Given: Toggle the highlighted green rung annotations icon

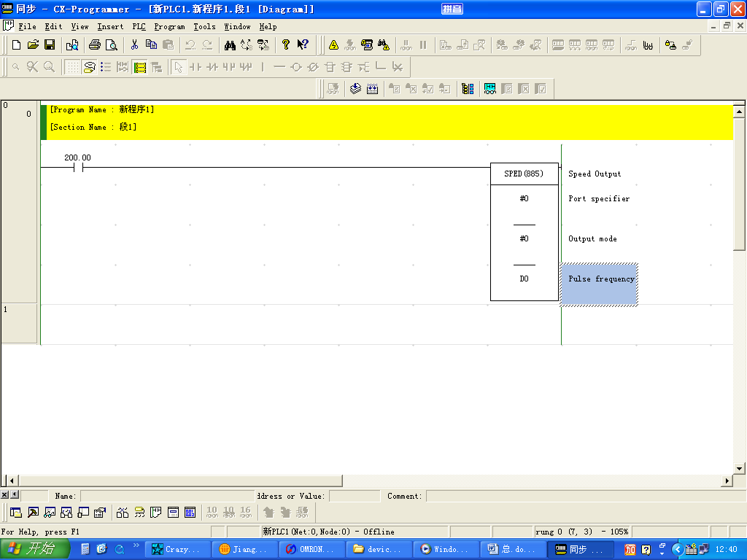Looking at the screenshot, I should [x=139, y=67].
